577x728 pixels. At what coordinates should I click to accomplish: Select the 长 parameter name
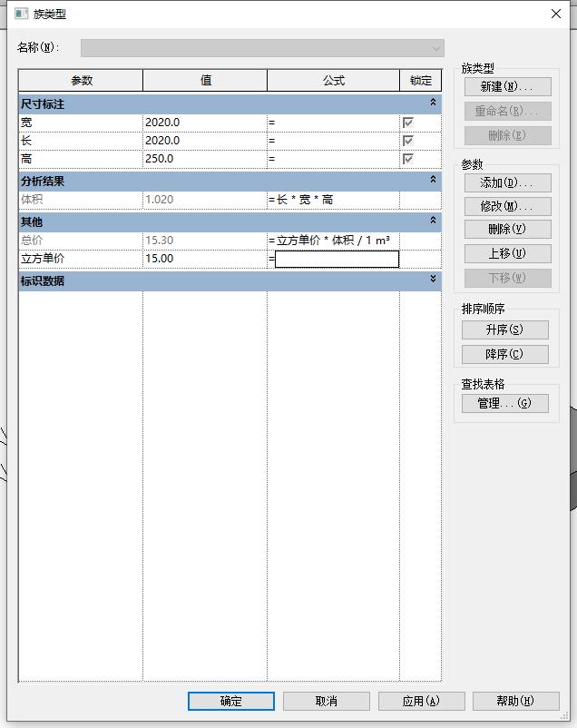coord(81,141)
